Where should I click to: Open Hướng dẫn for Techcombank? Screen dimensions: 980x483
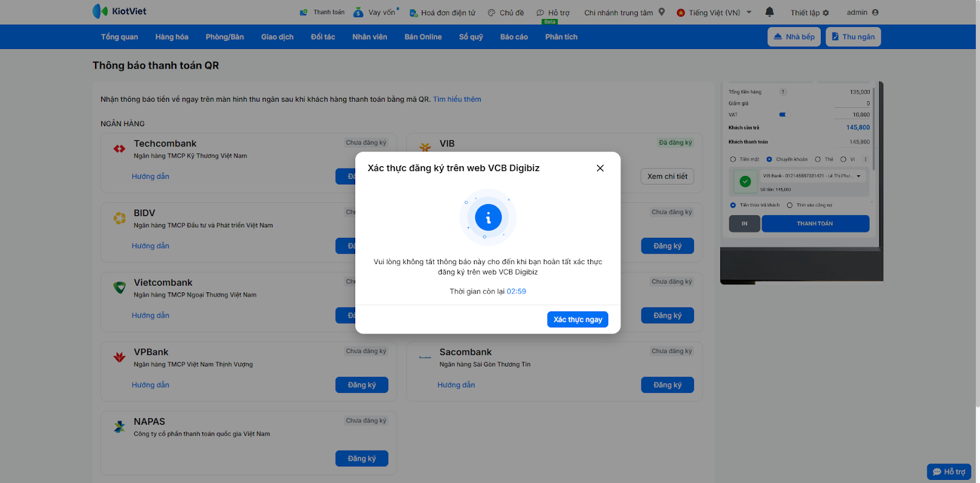tap(151, 177)
